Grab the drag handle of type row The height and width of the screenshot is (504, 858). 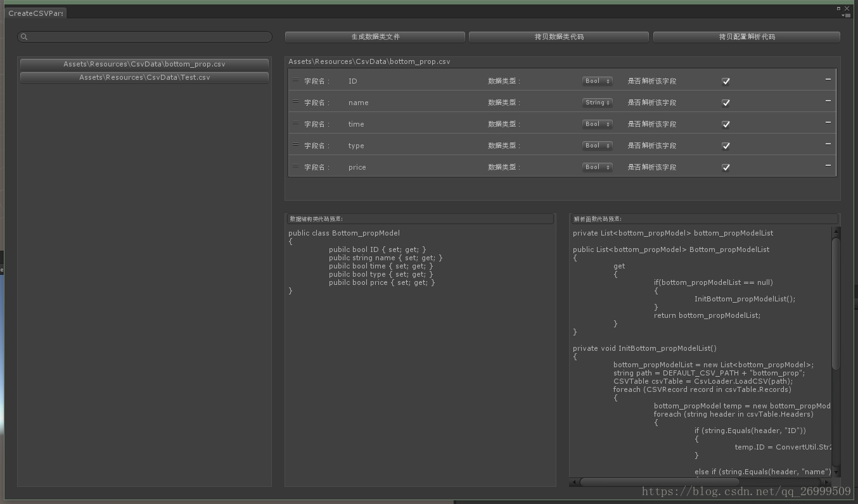pyautogui.click(x=295, y=144)
